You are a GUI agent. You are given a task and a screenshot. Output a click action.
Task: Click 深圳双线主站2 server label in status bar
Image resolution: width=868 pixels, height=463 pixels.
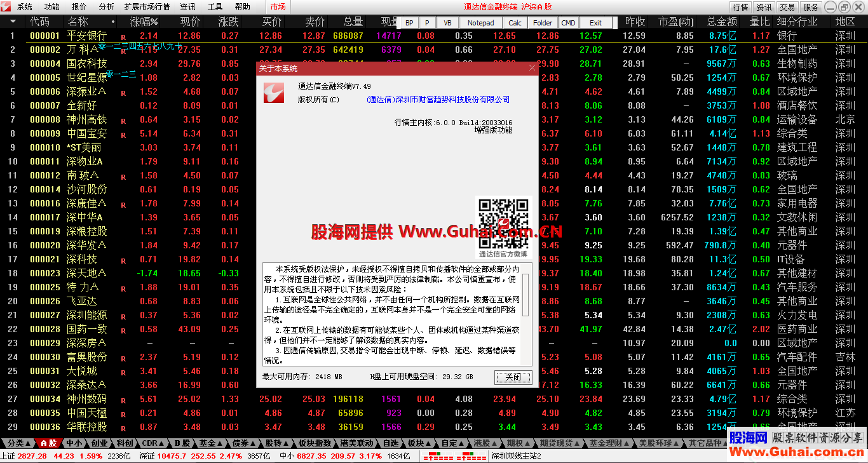coord(516,456)
